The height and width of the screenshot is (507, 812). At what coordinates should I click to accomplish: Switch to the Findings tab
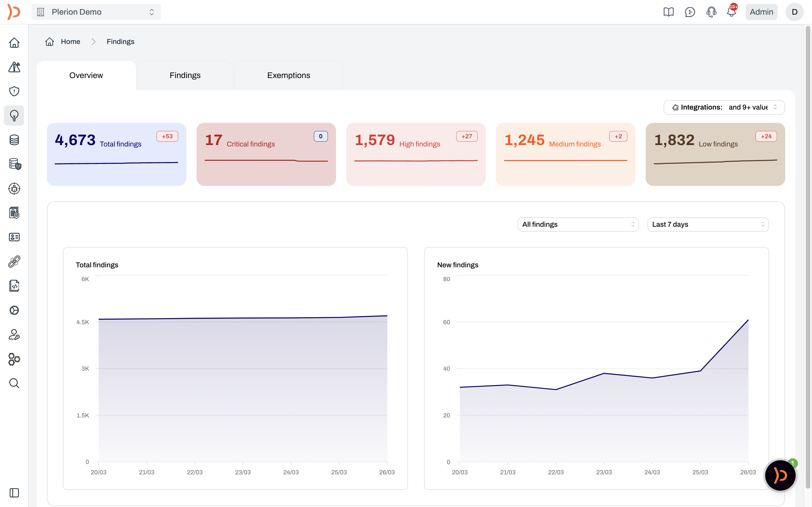pos(185,75)
